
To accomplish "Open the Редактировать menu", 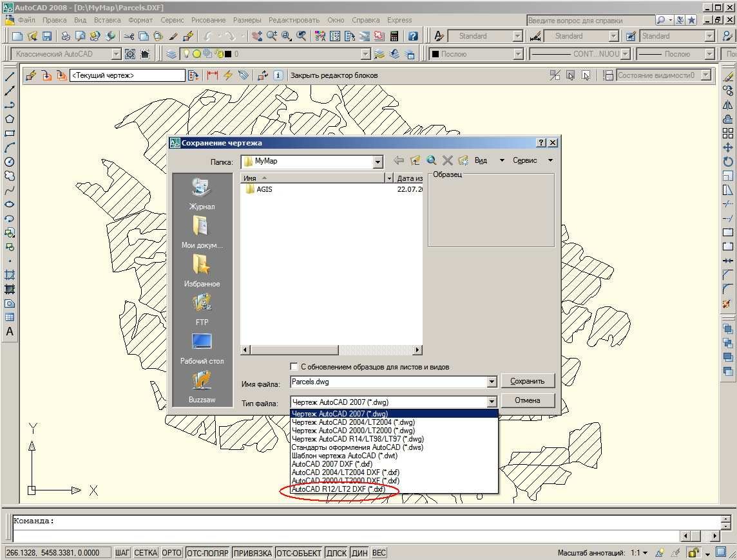I will [x=294, y=20].
